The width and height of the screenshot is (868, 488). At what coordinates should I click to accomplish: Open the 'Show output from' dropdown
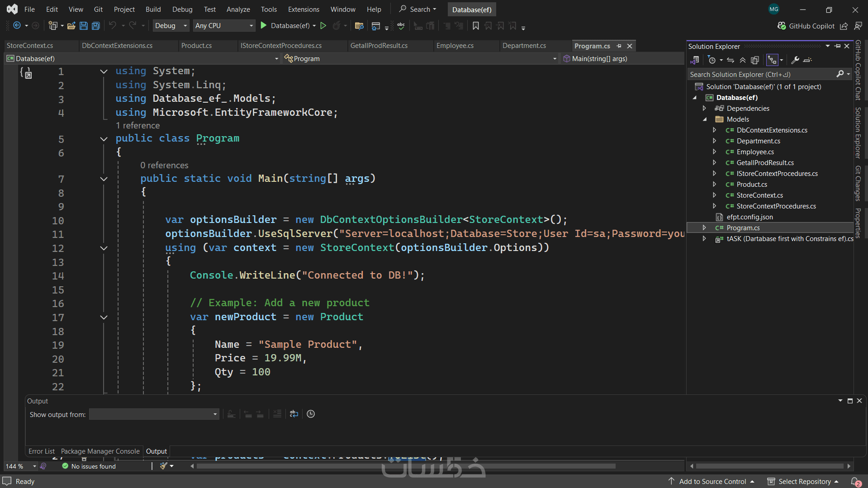pos(154,414)
